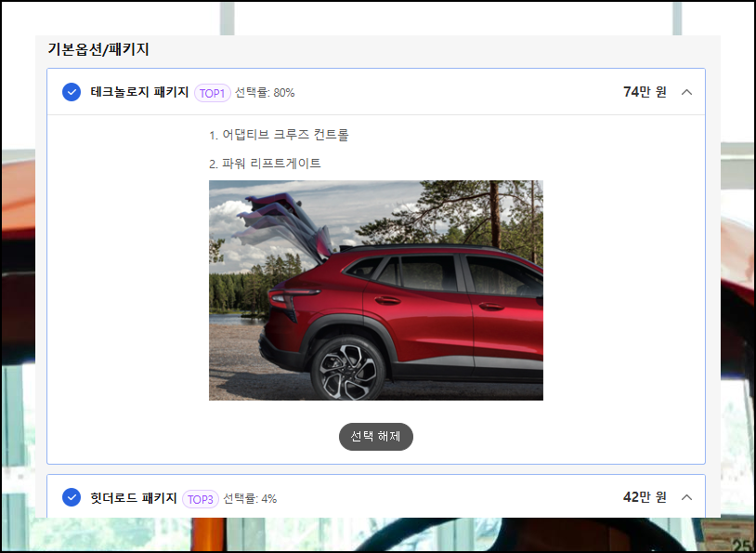Select the 테크놀로지 패키지 title text
Viewport: 756px width, 553px height.
139,92
